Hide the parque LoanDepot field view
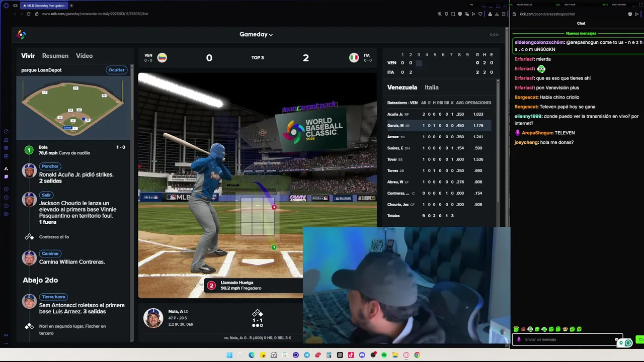 (116, 70)
